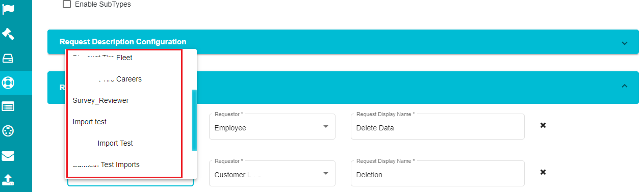Open the list card icon in the sidebar
Viewport: 644px width, 192px height.
click(x=8, y=106)
